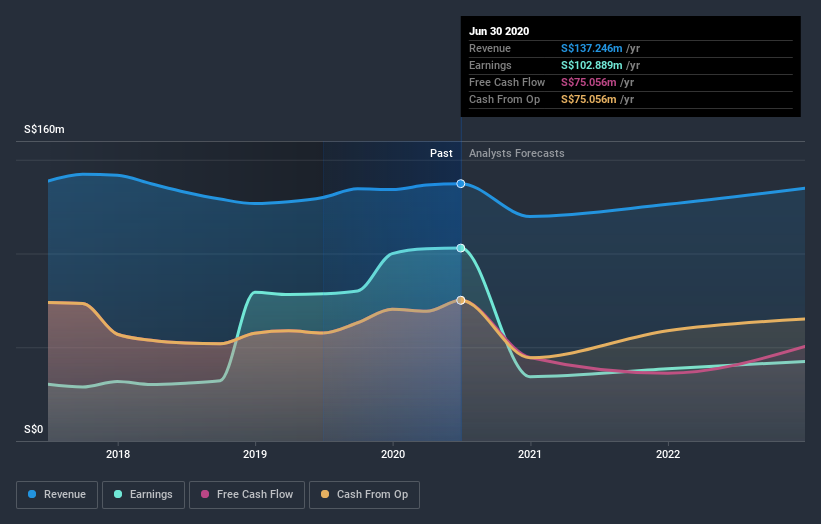The width and height of the screenshot is (821, 524).
Task: Click the orange S$75.056m Cash From Op value
Action: pos(589,99)
